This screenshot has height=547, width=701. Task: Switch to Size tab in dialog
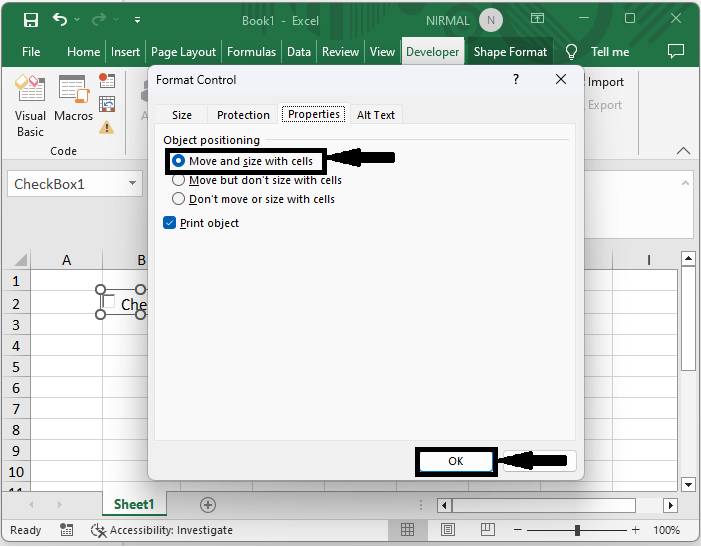182,115
